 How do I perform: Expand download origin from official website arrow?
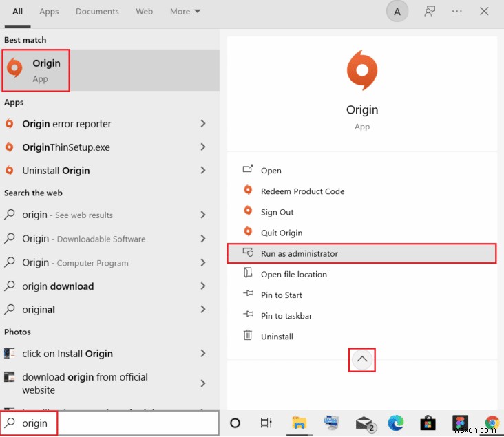pos(203,383)
